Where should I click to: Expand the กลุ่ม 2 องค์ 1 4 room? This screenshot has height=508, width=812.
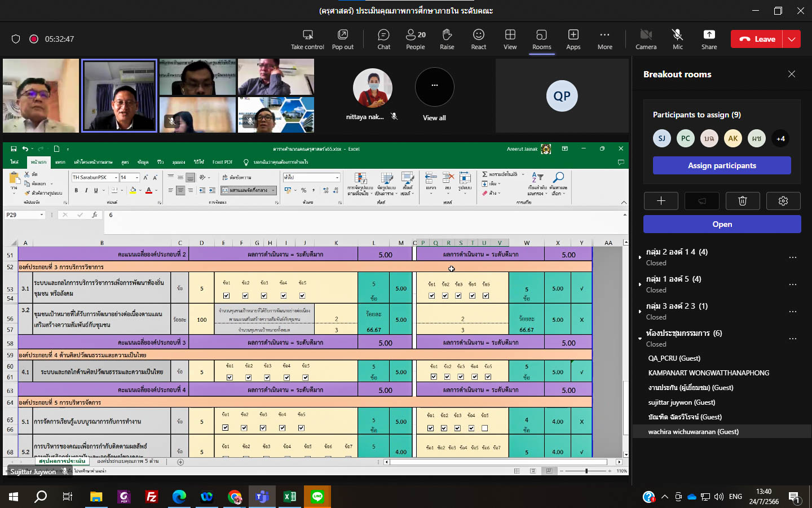640,257
